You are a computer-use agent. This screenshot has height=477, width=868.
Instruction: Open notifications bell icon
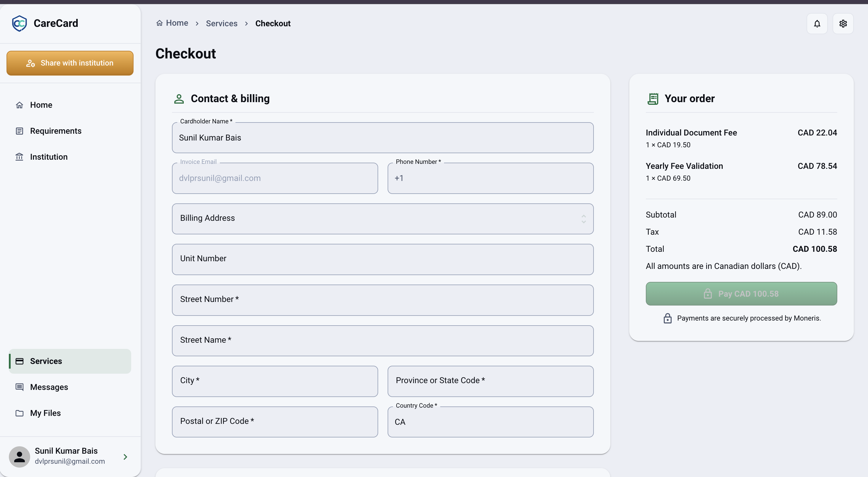pyautogui.click(x=817, y=24)
